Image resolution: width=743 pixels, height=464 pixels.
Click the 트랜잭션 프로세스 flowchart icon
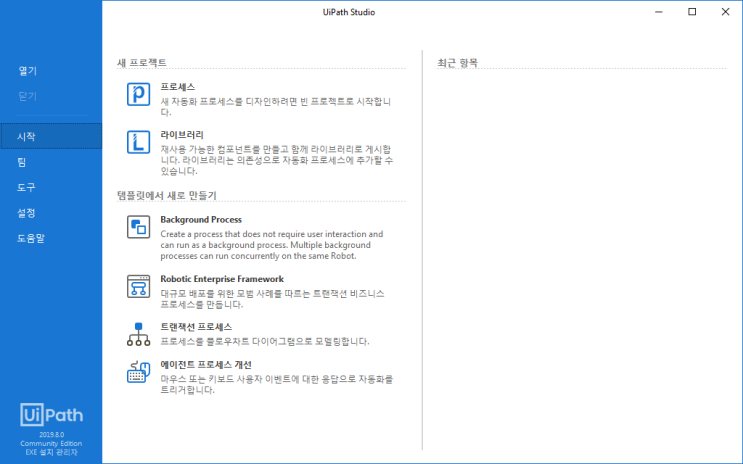click(138, 334)
